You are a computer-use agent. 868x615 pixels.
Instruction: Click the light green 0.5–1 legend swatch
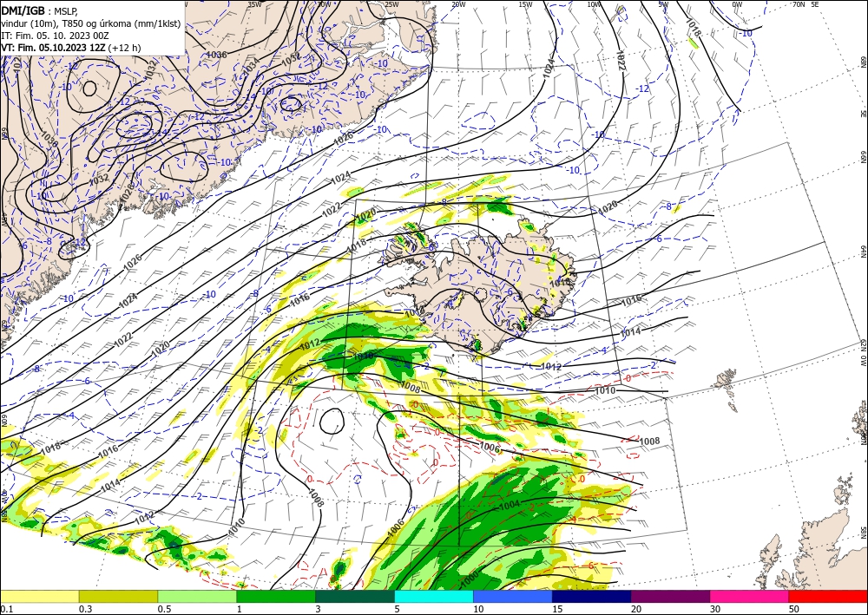click(x=197, y=596)
